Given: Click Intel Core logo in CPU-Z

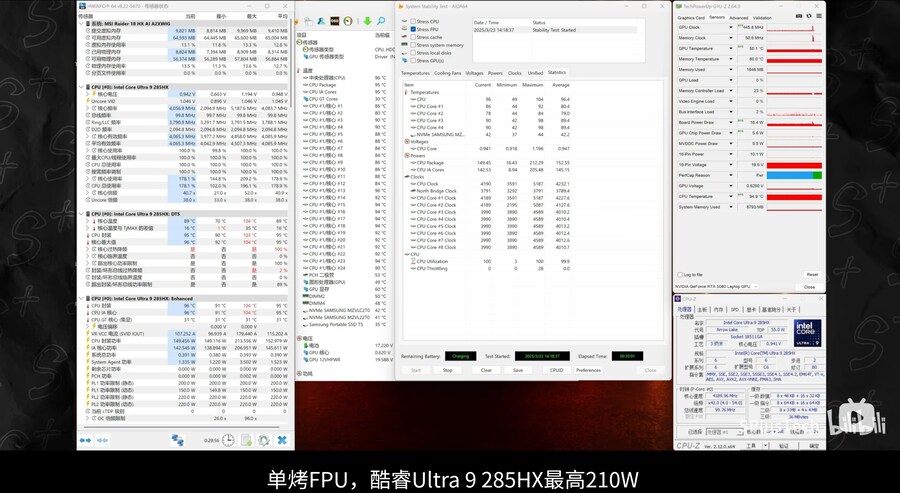Looking at the screenshot, I should pyautogui.click(x=807, y=333).
